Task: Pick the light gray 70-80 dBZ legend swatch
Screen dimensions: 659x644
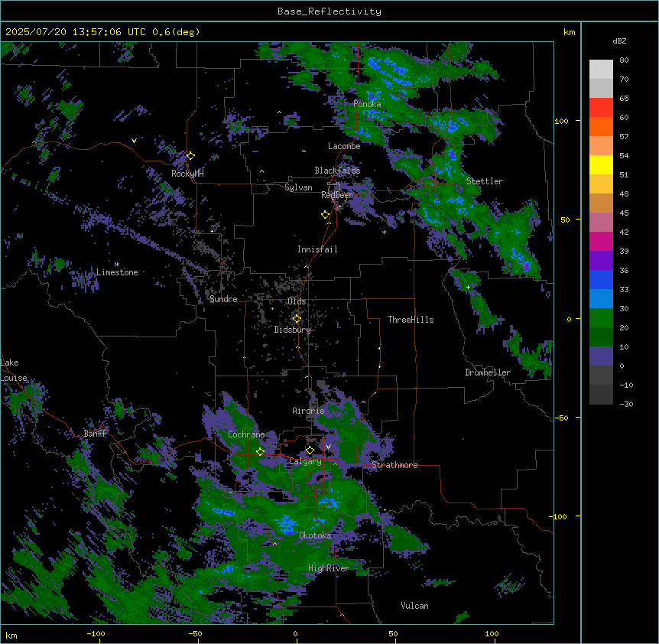Action: [601, 70]
